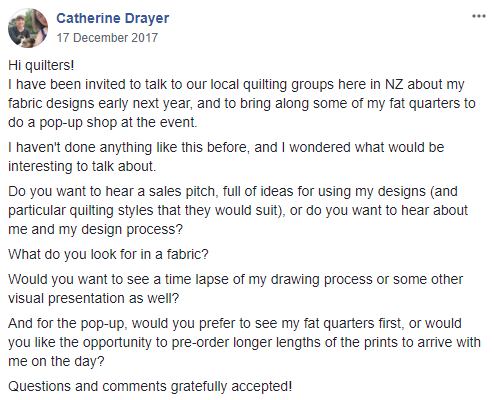494x400 pixels.
Task: Click the line starting "I haven't done anything"
Action: [226, 148]
